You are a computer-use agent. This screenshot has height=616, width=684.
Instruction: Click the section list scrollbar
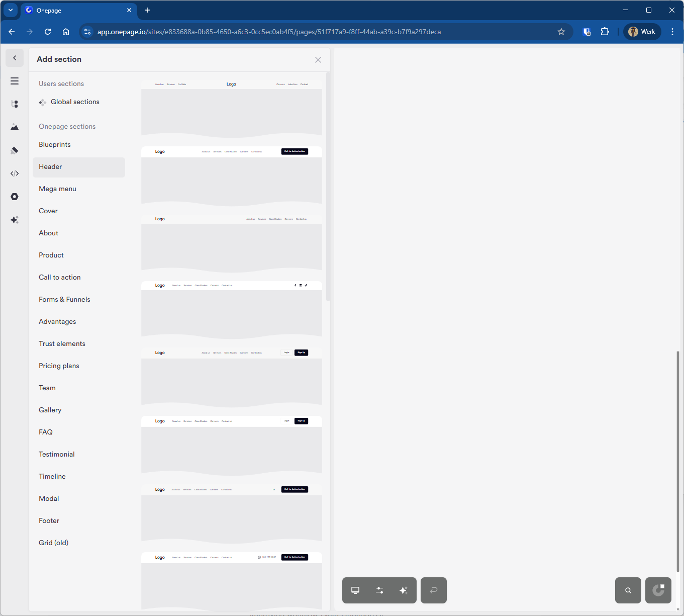tap(328, 186)
